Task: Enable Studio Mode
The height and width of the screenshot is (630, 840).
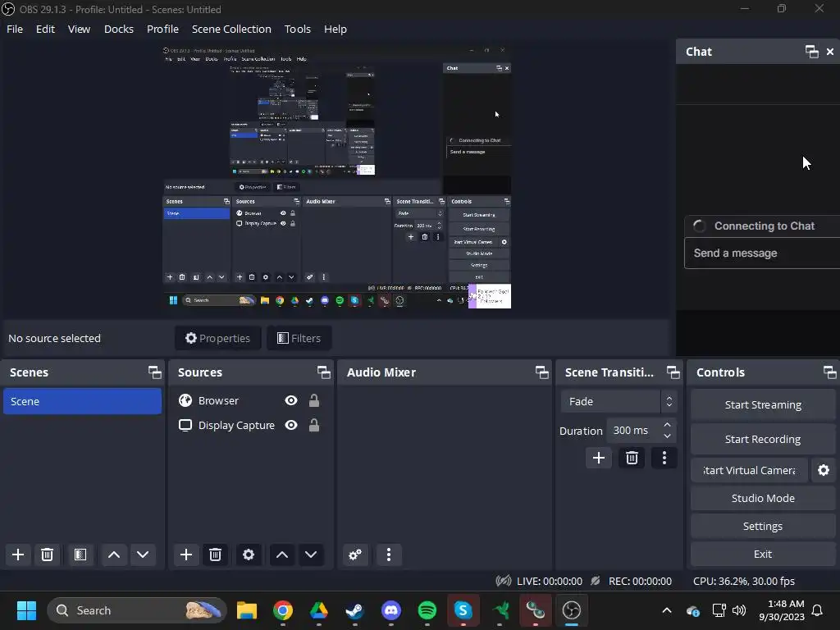Action: pyautogui.click(x=763, y=498)
